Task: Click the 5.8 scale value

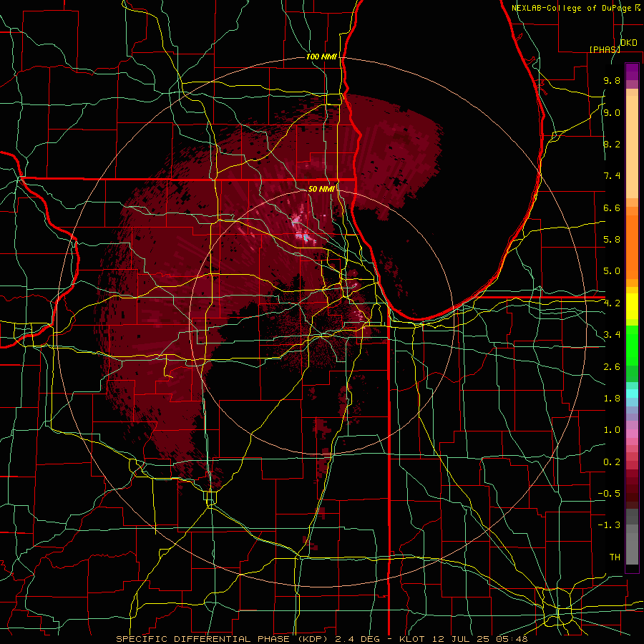Action: 612,240
